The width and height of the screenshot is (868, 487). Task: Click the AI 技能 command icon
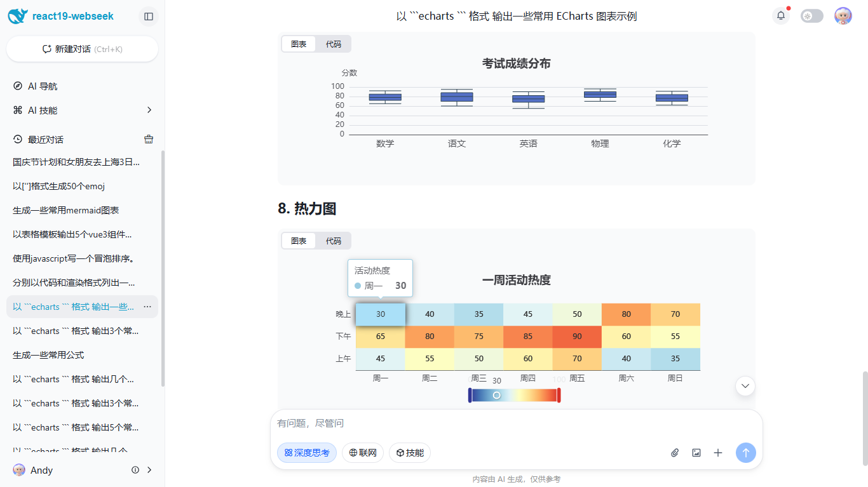click(x=18, y=110)
